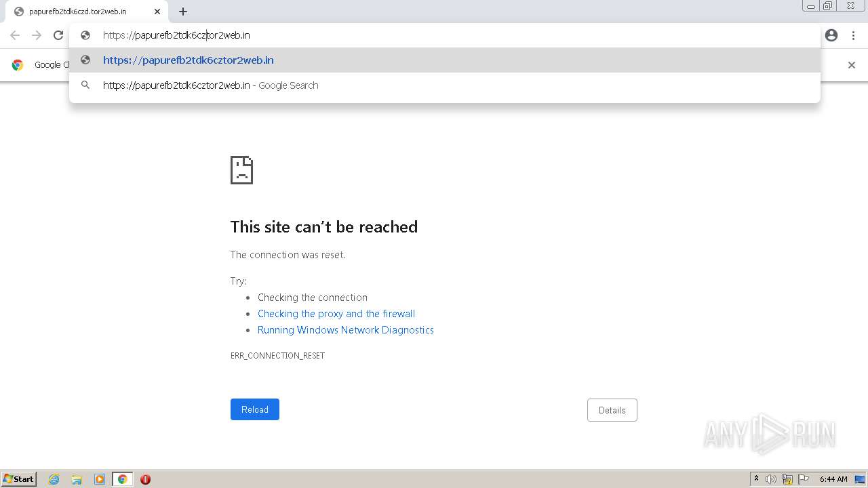Click the Google Chrome logo in infobar
The image size is (868, 488).
[18, 65]
